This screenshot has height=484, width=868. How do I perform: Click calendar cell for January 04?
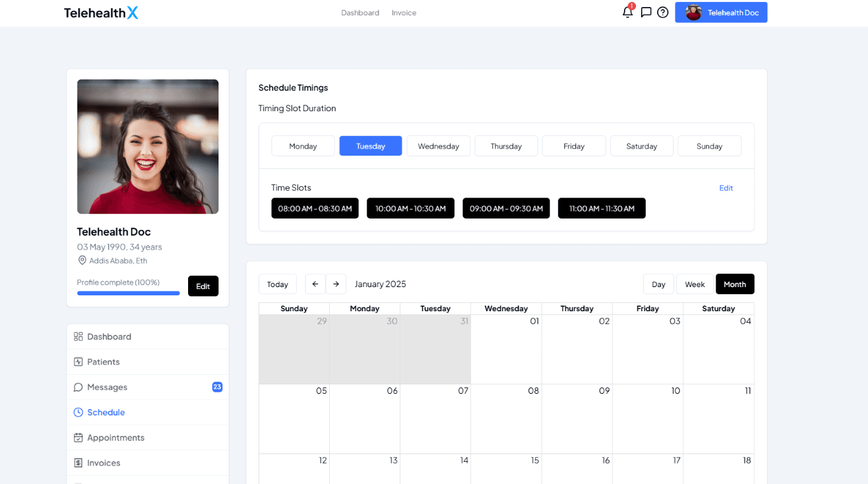719,349
